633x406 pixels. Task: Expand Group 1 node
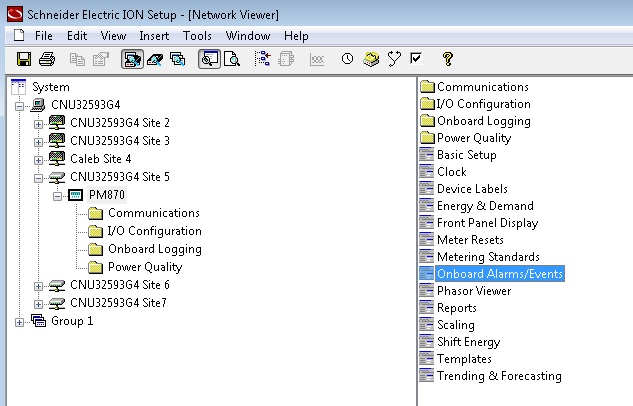19,322
